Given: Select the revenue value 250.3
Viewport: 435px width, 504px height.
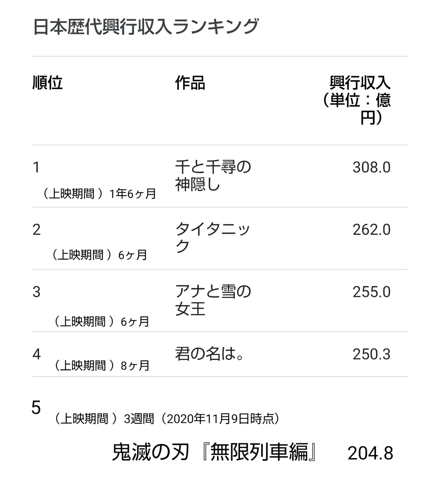Looking at the screenshot, I should coord(371,355).
